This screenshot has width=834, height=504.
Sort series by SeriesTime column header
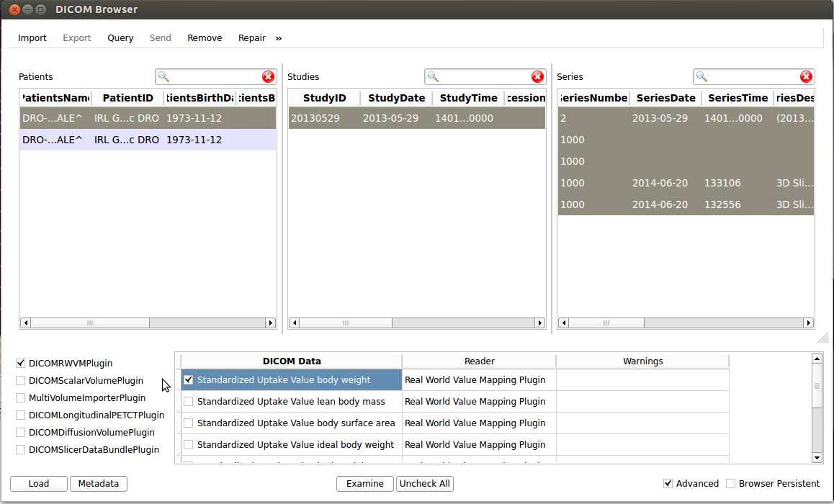737,98
